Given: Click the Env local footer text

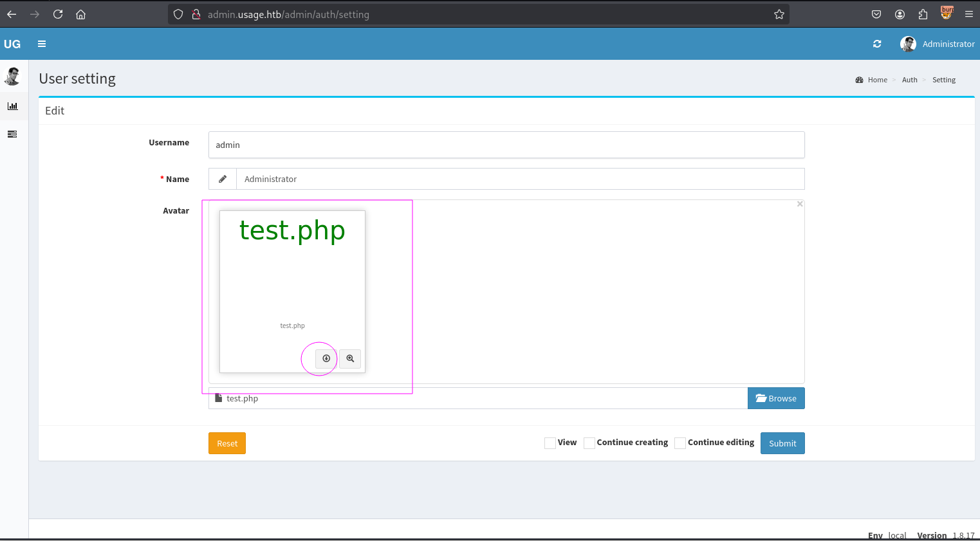Looking at the screenshot, I should (x=887, y=535).
